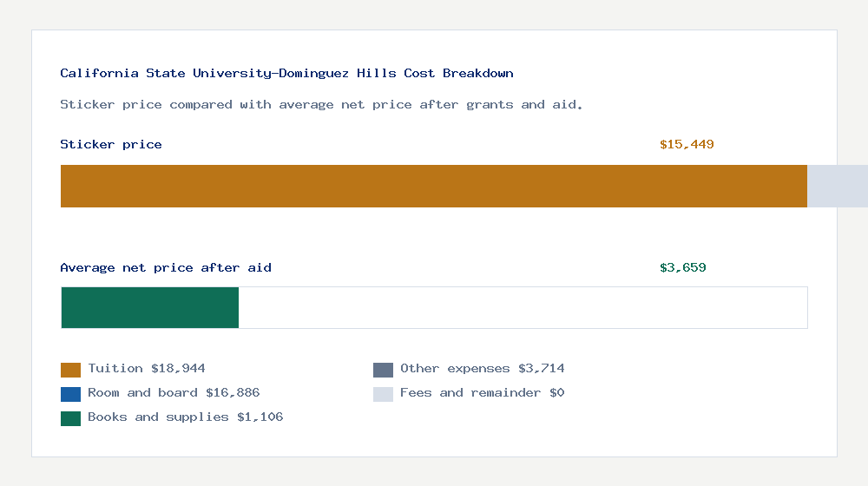This screenshot has height=486, width=868.
Task: Click the orange sticker price bar
Action: tap(434, 186)
